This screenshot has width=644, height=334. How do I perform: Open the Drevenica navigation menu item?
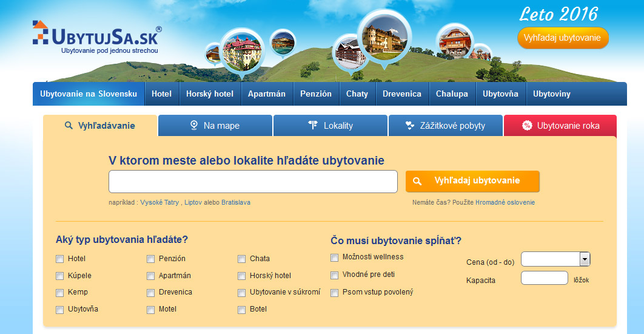pos(401,94)
